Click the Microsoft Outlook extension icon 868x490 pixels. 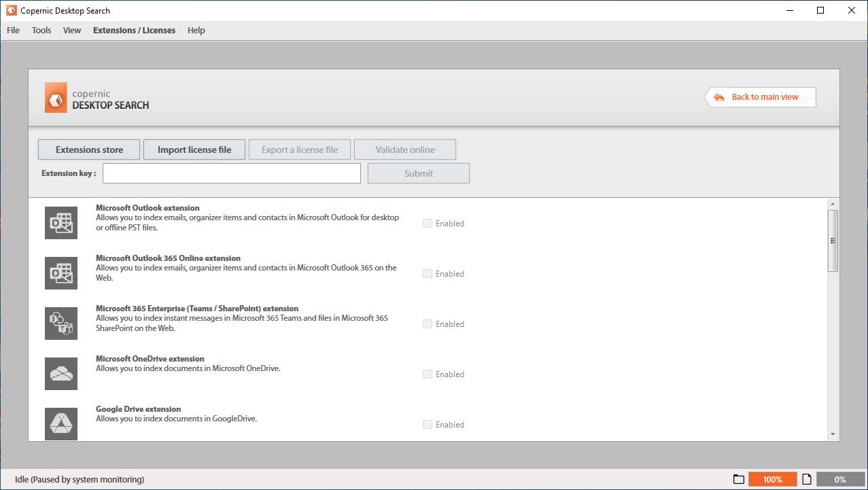[61, 223]
